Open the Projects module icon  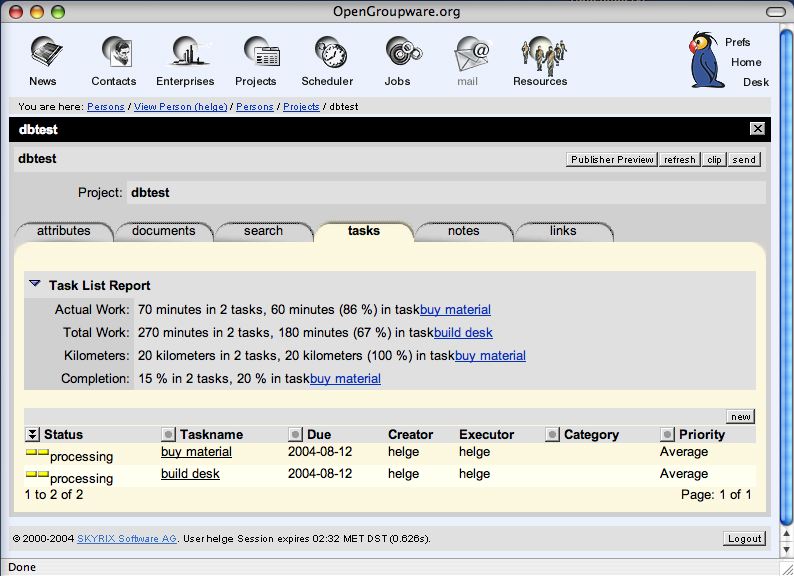(262, 52)
